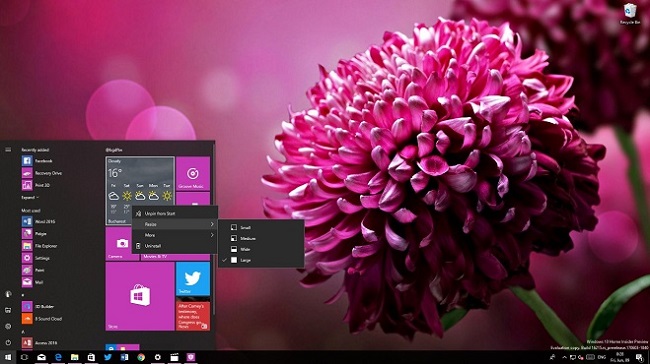
Task: Choose Uninstall in context menu
Action: [x=175, y=246]
